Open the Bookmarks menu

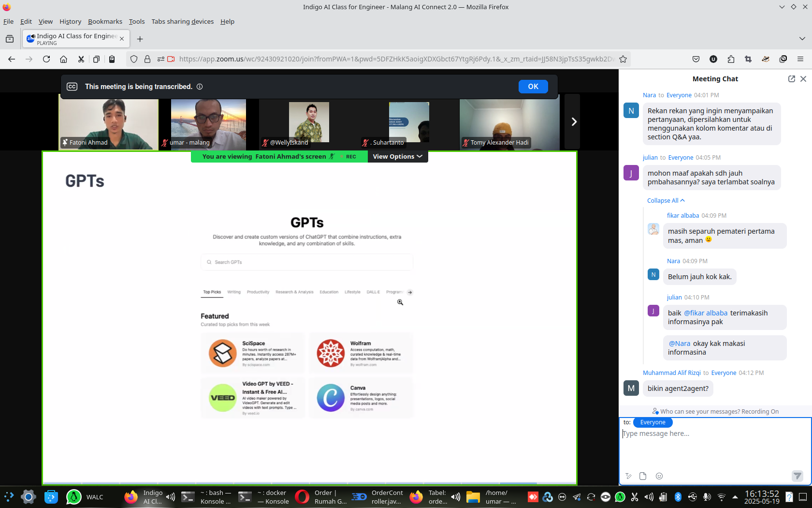(105, 21)
